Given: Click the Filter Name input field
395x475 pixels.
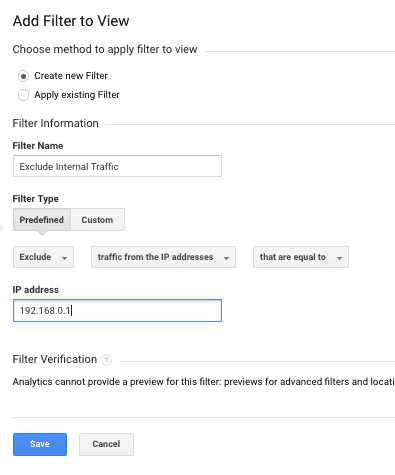Looking at the screenshot, I should (117, 166).
